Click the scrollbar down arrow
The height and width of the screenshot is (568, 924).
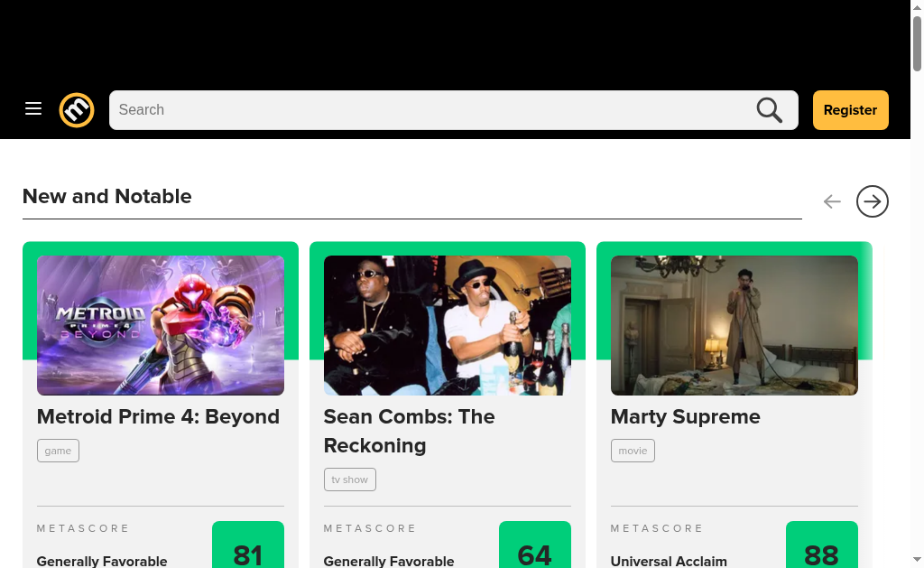[917, 559]
